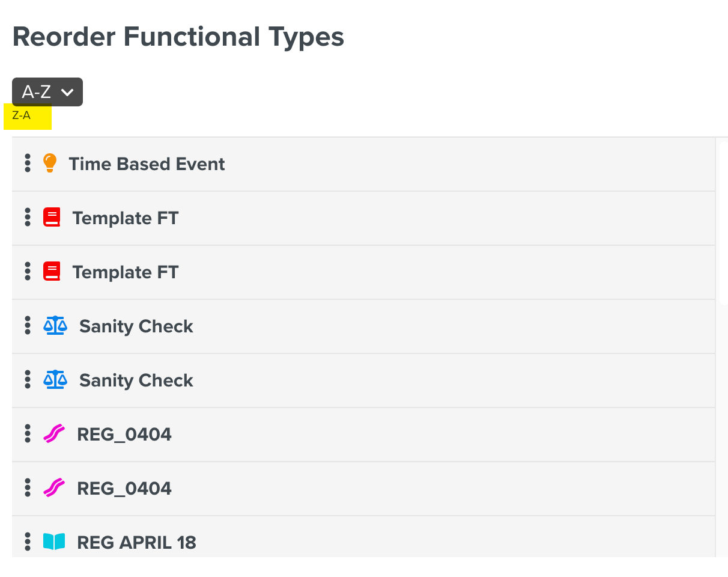
Task: Click the open book icon for REG APRIL 18
Action: [x=54, y=542]
